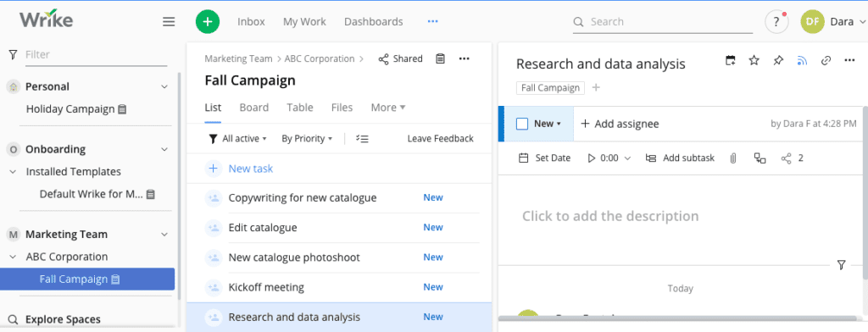Toggle the hamburger sidebar menu icon

[x=169, y=21]
